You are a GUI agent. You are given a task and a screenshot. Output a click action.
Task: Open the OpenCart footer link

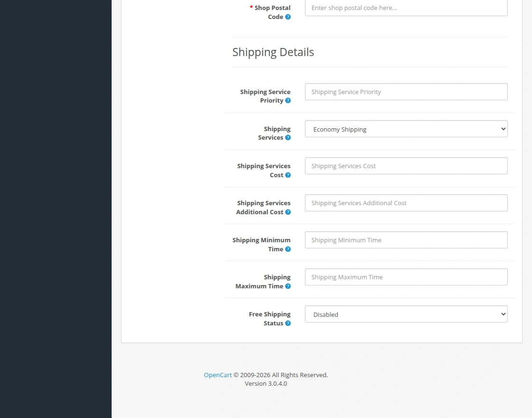tap(218, 375)
